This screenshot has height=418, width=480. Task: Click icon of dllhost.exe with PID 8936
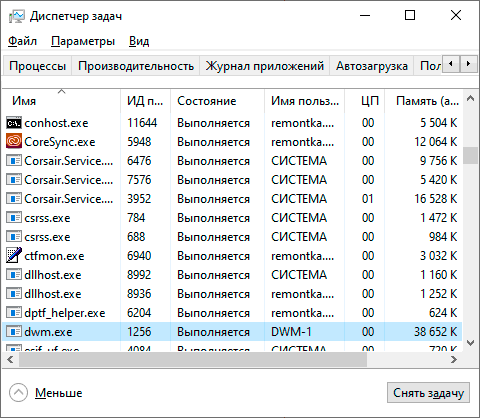[14, 294]
